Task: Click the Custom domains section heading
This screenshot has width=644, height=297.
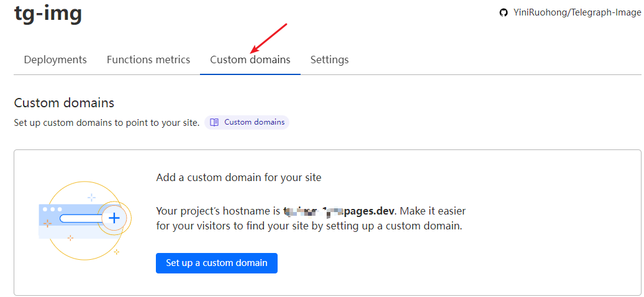Action: coord(64,103)
